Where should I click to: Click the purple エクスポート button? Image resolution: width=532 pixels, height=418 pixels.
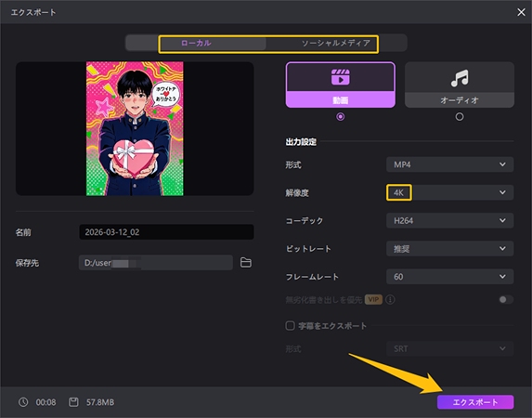point(475,402)
